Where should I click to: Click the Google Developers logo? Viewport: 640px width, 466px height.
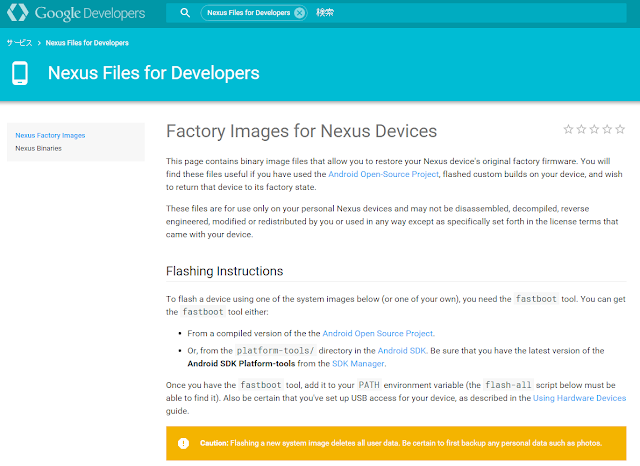click(x=76, y=13)
